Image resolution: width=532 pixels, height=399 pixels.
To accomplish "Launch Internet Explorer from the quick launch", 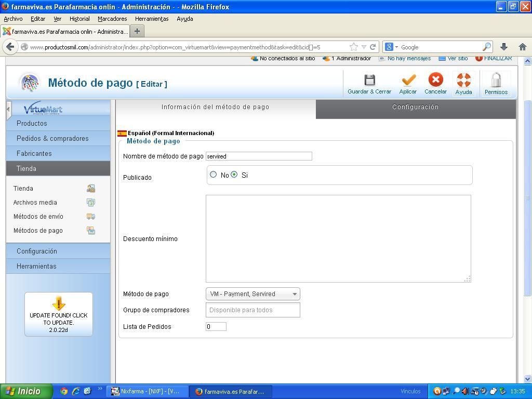I will pos(76,391).
